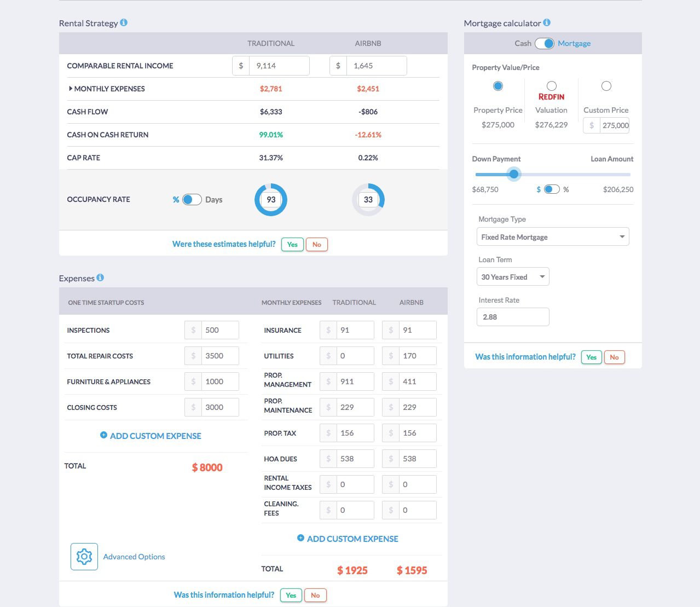The image size is (700, 607).
Task: Click the Expenses info icon
Action: 100,277
